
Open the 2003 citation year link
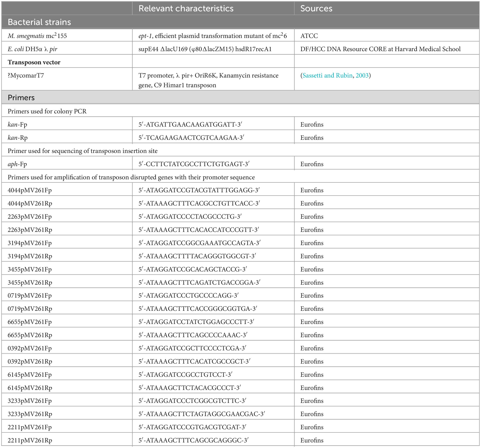(362, 75)
